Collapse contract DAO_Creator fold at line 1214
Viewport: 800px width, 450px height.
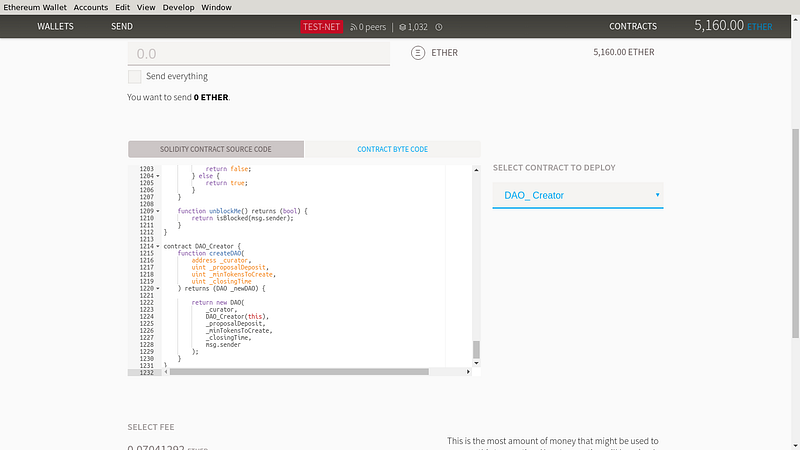(x=158, y=246)
